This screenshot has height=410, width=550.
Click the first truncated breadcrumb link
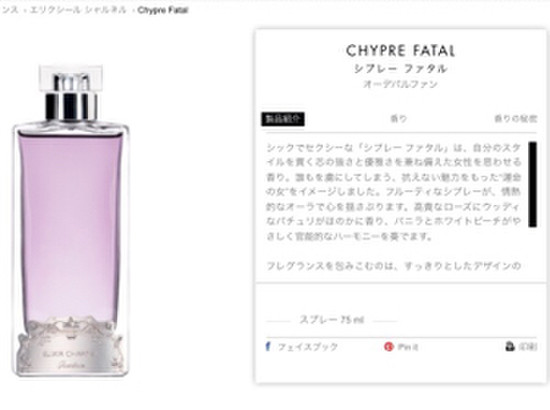(x=9, y=10)
